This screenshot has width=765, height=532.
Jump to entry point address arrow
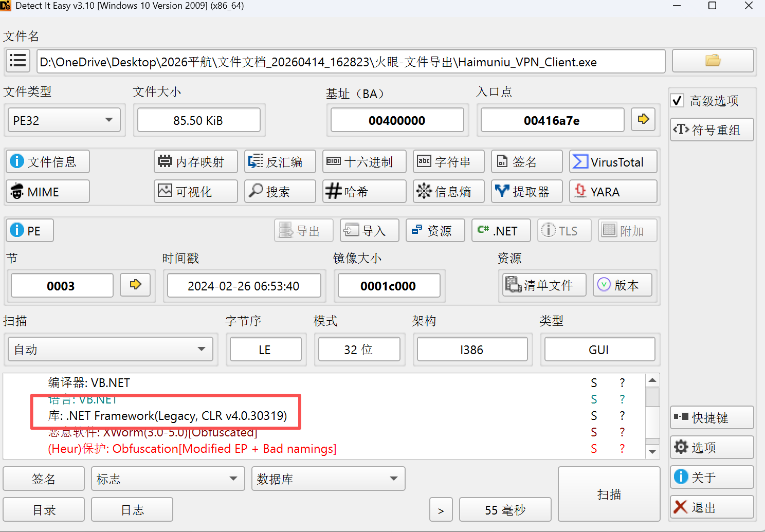click(643, 120)
